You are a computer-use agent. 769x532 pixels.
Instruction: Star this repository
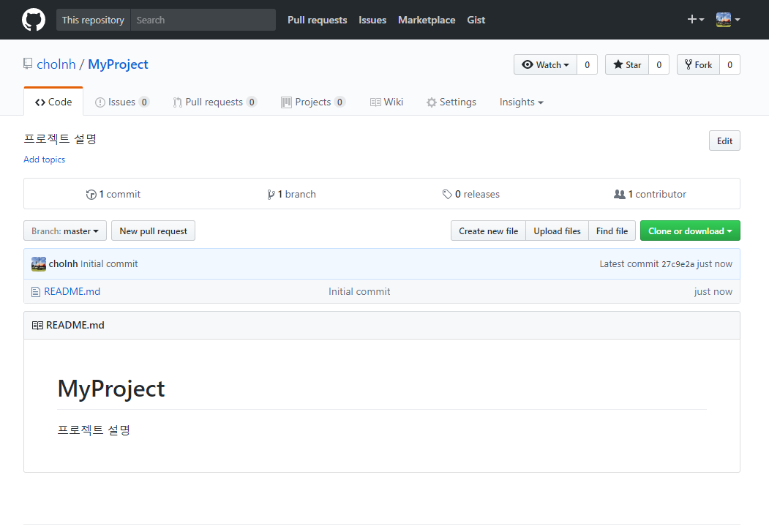coord(627,64)
